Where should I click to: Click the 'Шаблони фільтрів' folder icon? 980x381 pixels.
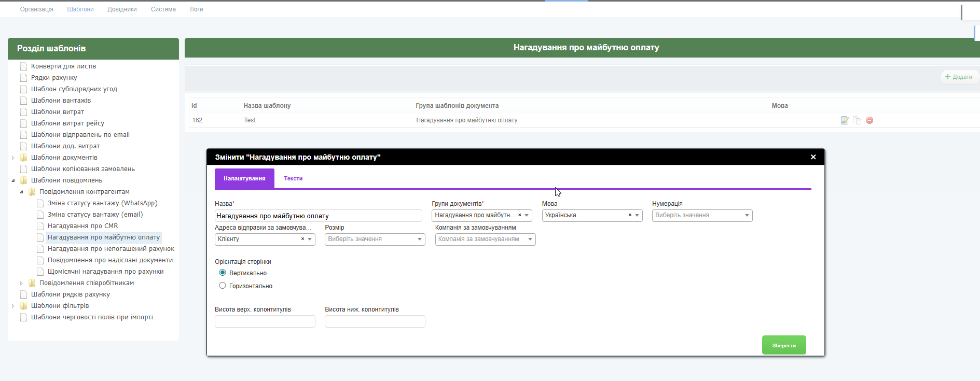(23, 306)
